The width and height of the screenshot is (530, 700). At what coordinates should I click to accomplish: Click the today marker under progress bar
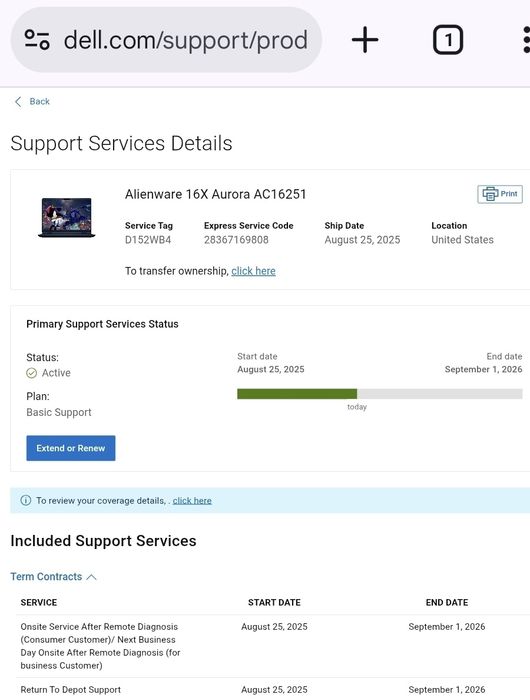[357, 407]
